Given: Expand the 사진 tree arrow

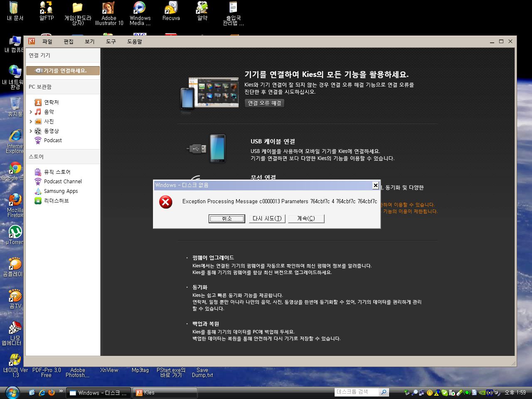Looking at the screenshot, I should 31,121.
